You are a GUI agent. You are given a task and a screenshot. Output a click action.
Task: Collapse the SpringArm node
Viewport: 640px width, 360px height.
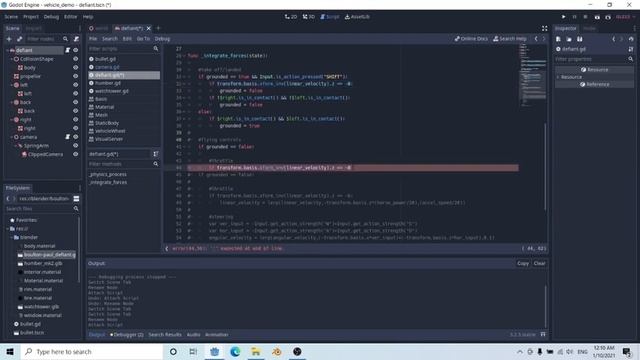[x=16, y=146]
